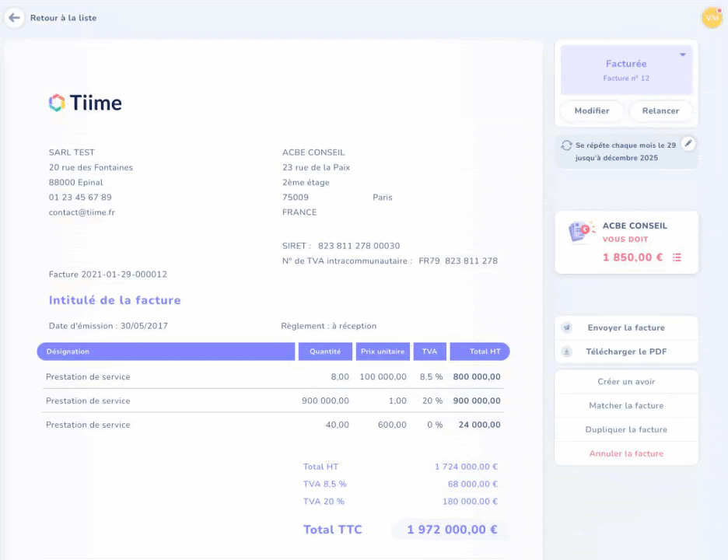Screen dimensions: 728x560
Task: Click the Total HT column header
Action: pyautogui.click(x=480, y=352)
